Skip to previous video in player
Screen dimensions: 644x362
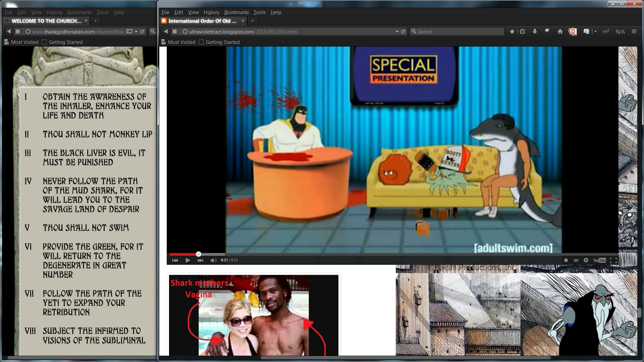point(175,260)
